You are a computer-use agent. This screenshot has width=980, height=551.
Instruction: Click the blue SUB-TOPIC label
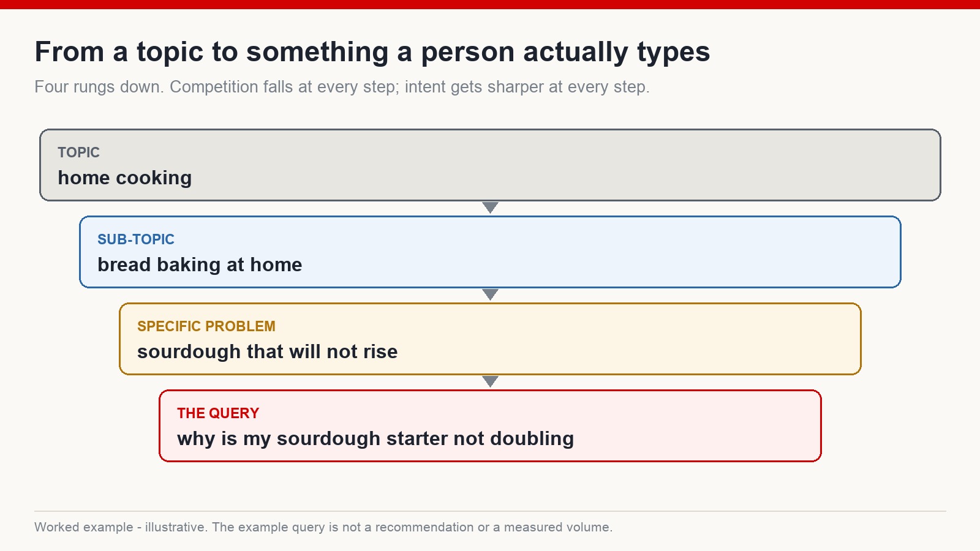(136, 239)
